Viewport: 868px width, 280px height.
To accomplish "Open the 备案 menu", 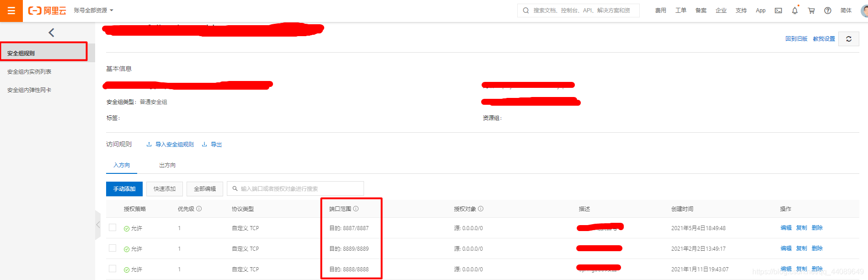I will [x=701, y=11].
